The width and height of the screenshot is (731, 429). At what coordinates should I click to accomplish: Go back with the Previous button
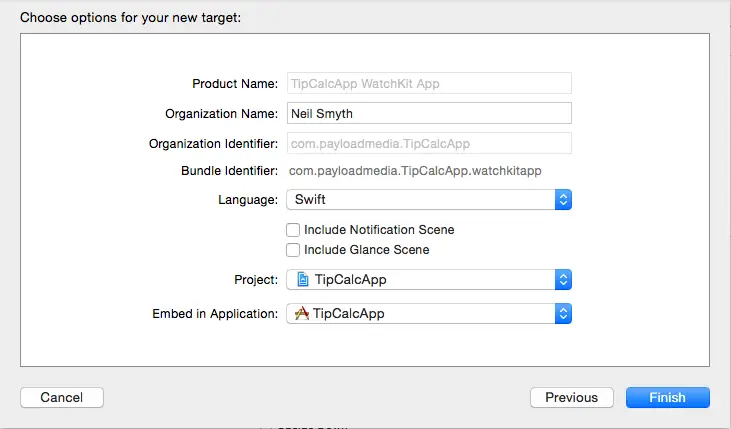(x=571, y=397)
